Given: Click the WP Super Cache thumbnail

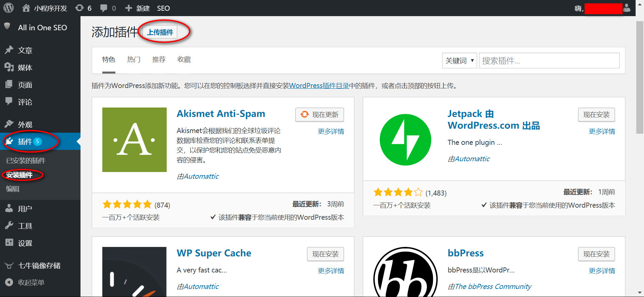Looking at the screenshot, I should [x=135, y=272].
